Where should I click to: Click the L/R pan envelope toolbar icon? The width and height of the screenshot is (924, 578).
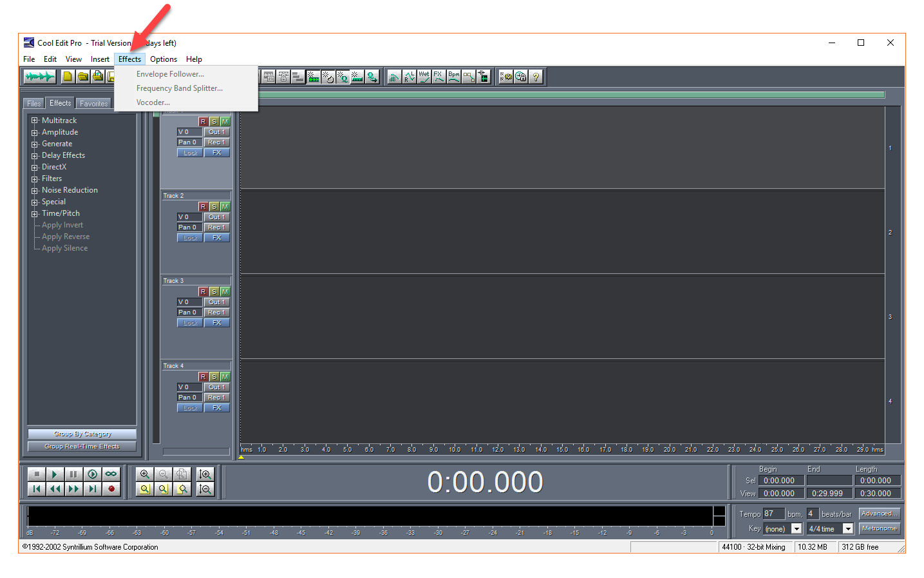(409, 77)
